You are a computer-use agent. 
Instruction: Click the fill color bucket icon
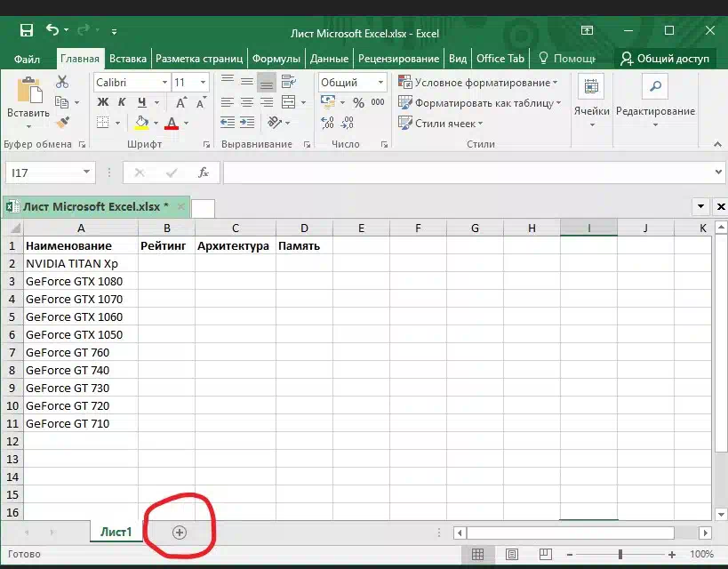pos(142,124)
